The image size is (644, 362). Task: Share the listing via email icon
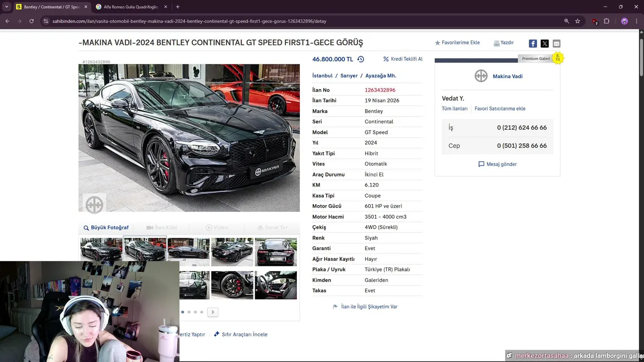556,44
